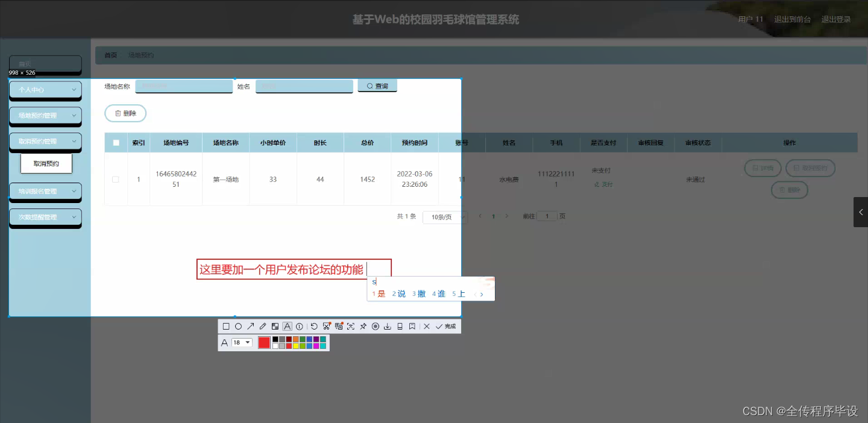Open the 场地预约 breadcrumb item
Image resolution: width=868 pixels, height=423 pixels.
139,55
